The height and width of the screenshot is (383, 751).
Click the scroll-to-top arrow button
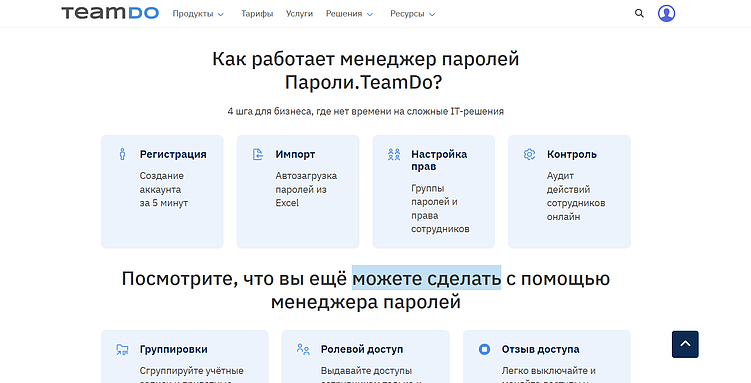pyautogui.click(x=685, y=344)
